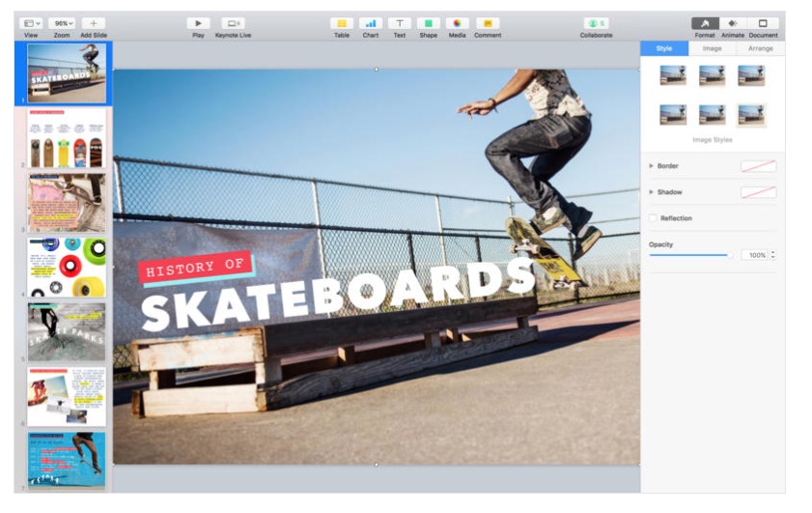Show the Format inspector

pos(705,23)
